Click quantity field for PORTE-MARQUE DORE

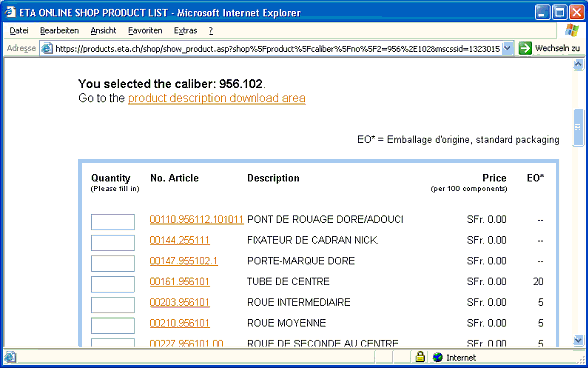tap(113, 263)
